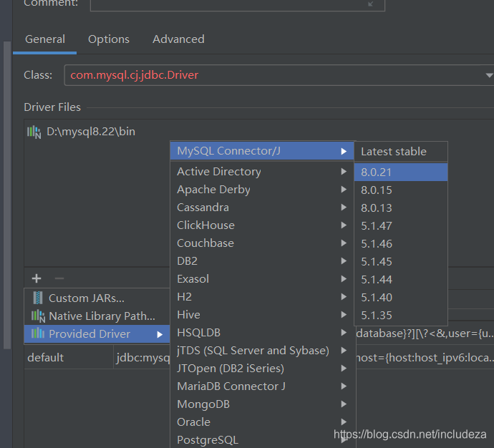Switch to the Options tab
494x448 pixels.
[109, 39]
